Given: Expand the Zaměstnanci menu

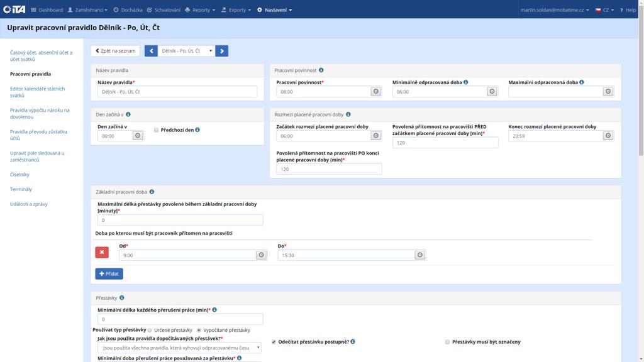Looking at the screenshot, I should pyautogui.click(x=87, y=10).
